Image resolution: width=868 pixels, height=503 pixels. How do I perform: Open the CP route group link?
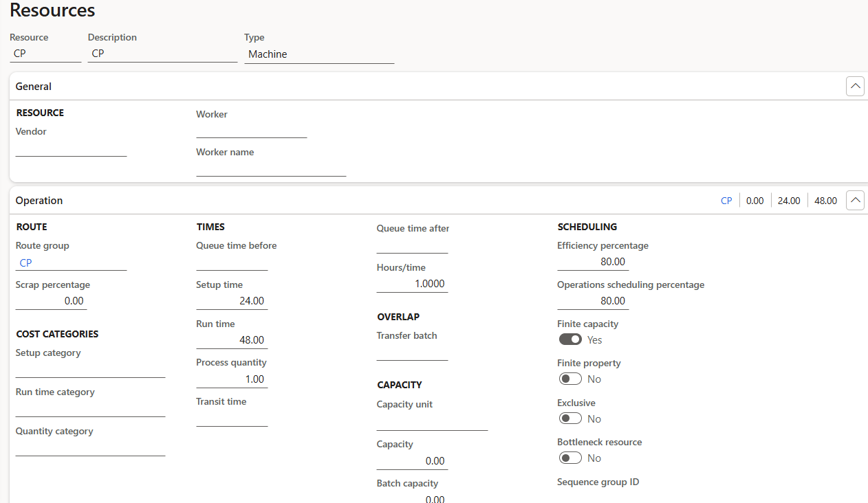[25, 262]
